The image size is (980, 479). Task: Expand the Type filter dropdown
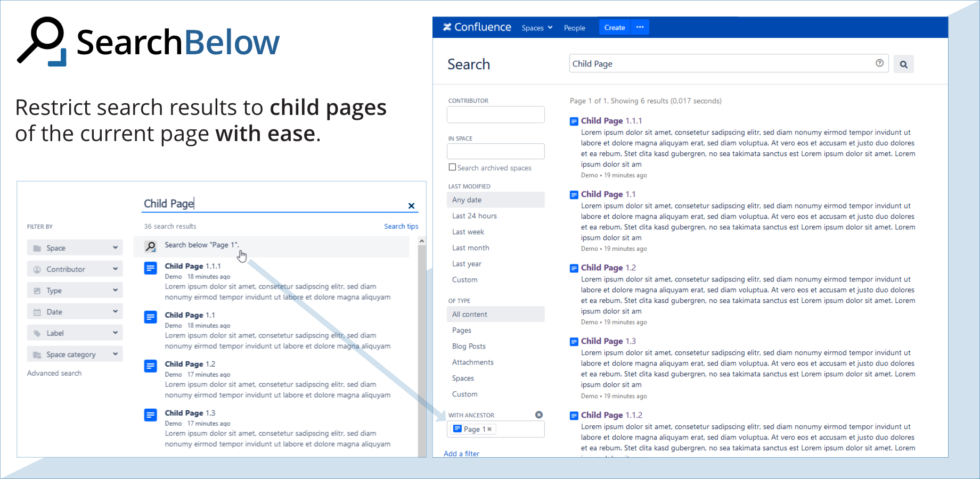point(75,290)
